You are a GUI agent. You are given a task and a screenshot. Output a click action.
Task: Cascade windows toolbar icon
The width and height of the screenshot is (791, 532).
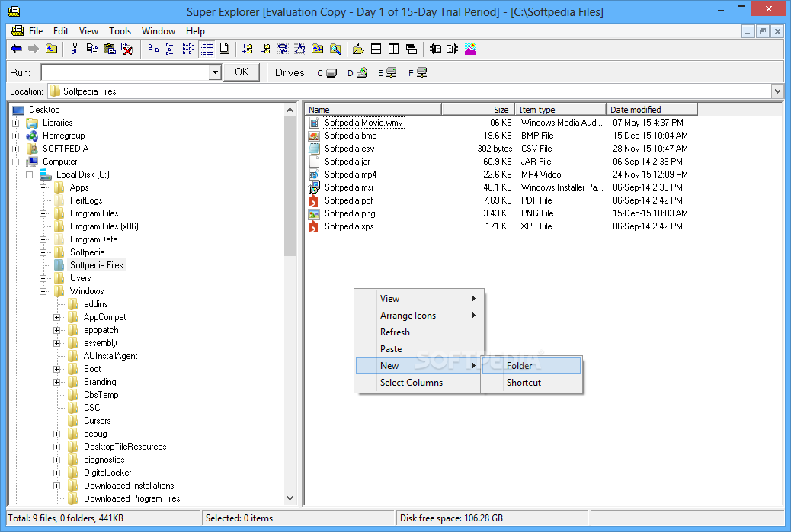412,49
